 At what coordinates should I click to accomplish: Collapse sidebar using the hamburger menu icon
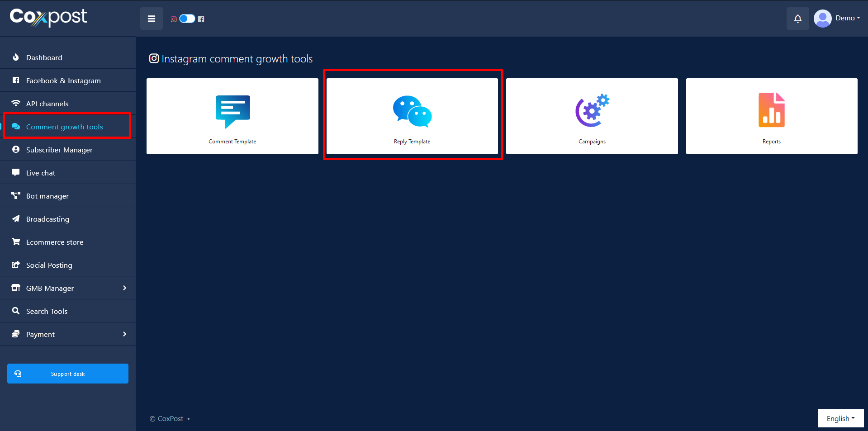pyautogui.click(x=152, y=19)
